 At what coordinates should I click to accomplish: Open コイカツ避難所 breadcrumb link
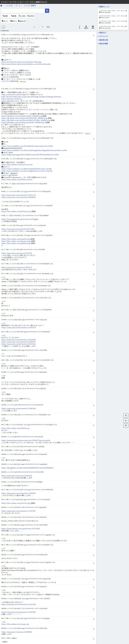click(x=30, y=5)
